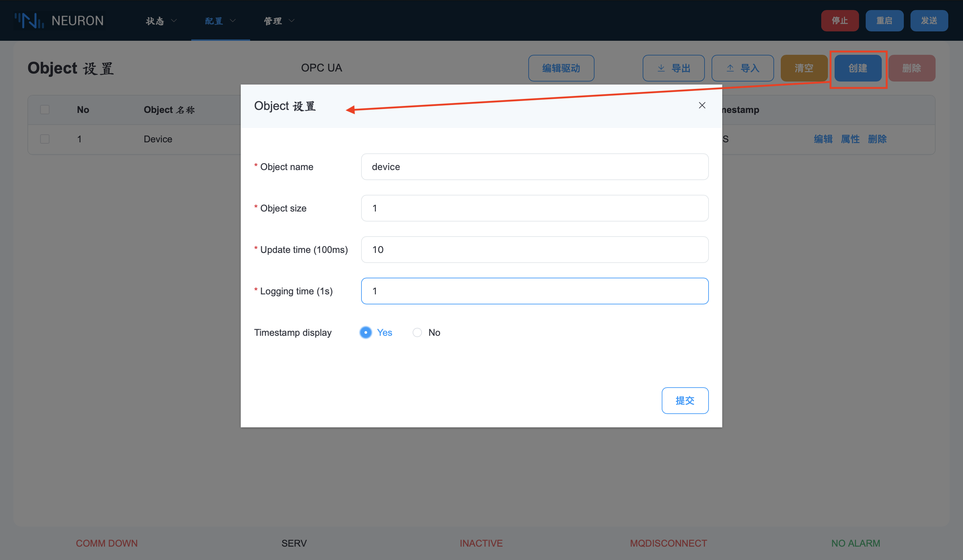This screenshot has width=963, height=560.
Task: Click the NO ALARM status text
Action: tap(856, 543)
